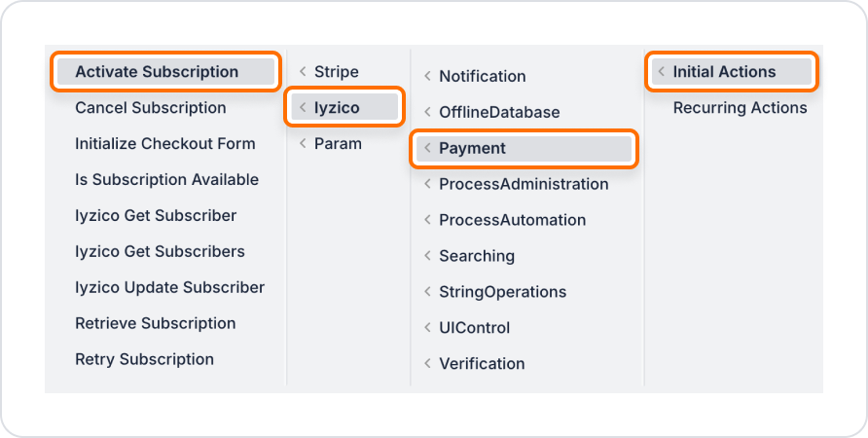Screen dimensions: 868x438
Task: Click the chevron beside OfflineDatabase
Action: coord(427,112)
